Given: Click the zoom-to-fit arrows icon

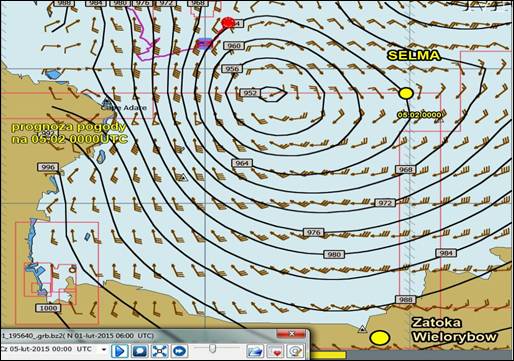Looking at the screenshot, I should tap(160, 351).
